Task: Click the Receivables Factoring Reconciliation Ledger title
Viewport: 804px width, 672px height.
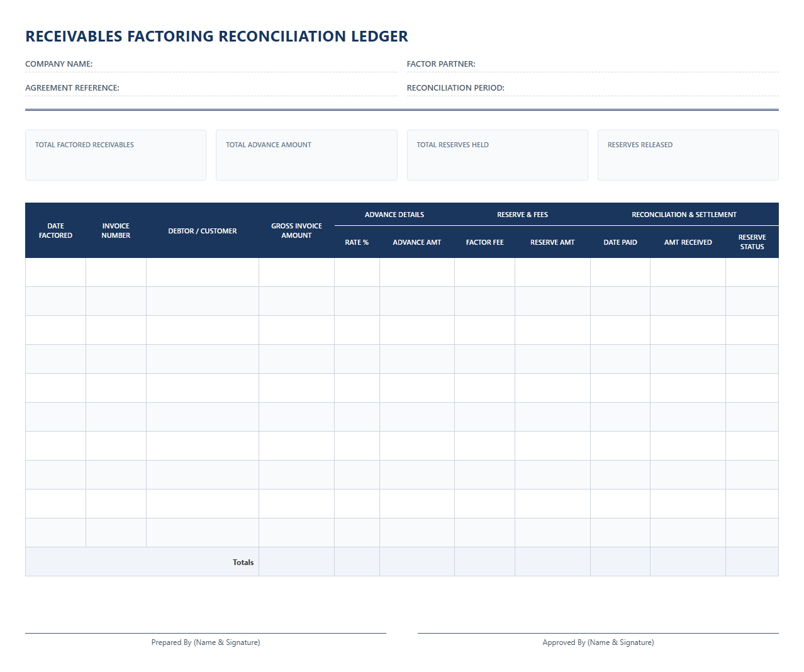Action: 216,36
